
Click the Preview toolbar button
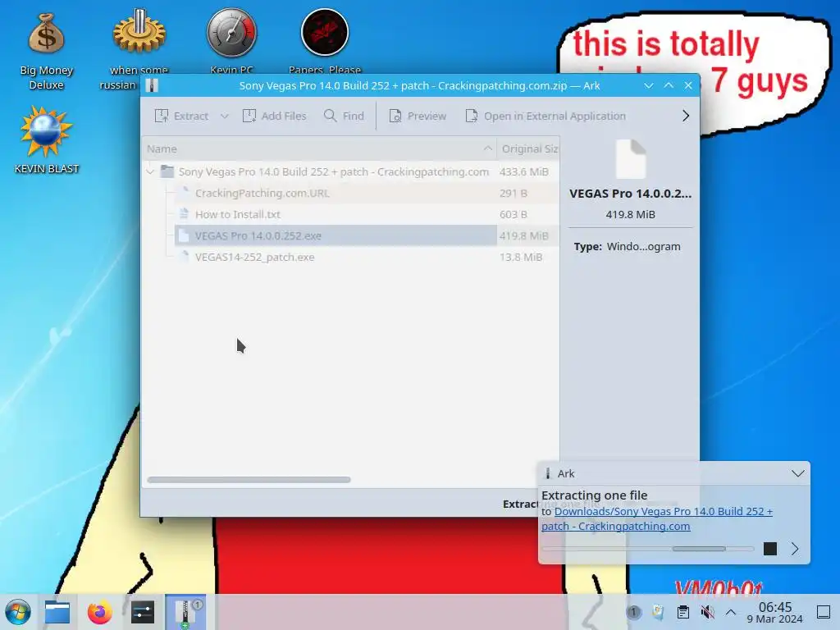(418, 116)
